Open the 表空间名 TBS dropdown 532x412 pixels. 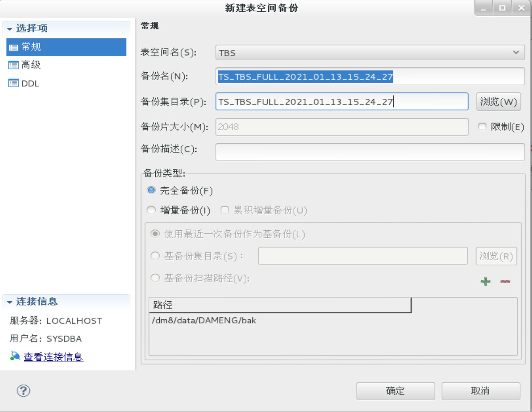(x=370, y=53)
